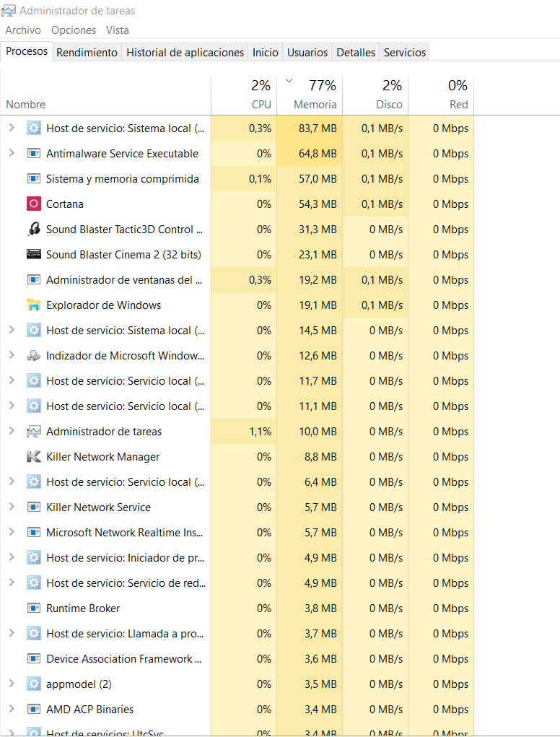The height and width of the screenshot is (737, 560).
Task: Open the Vista menu
Action: (118, 30)
